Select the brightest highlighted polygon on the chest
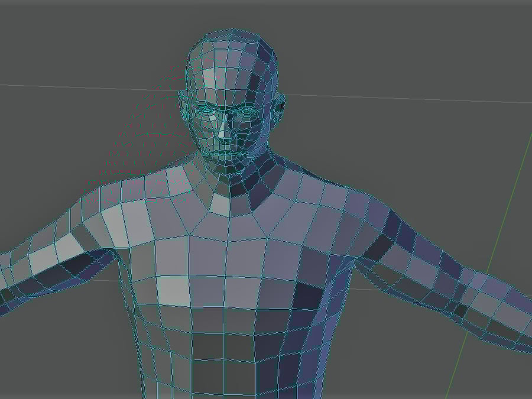Screen dimensions: 532x399 (175, 290)
